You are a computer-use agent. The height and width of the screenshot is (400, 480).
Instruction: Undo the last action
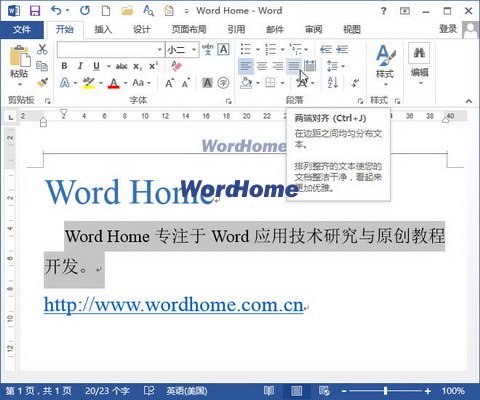click(x=56, y=11)
